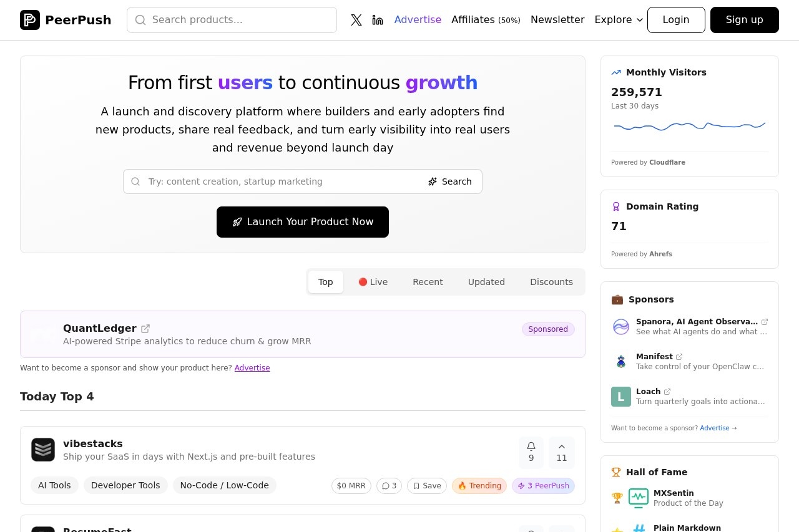Click the Monthly Visitors trend chart

click(690, 127)
